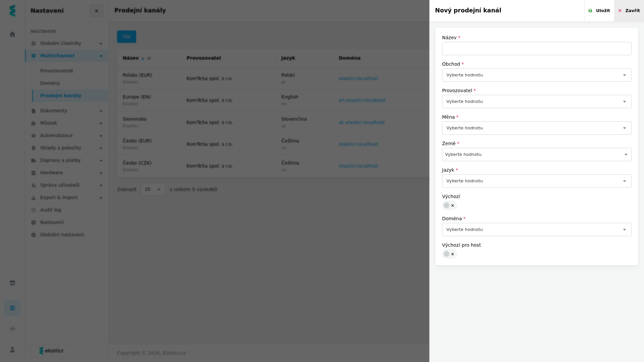Image resolution: width=644 pixels, height=362 pixels.
Task: Open the Měna dropdown
Action: [537, 128]
